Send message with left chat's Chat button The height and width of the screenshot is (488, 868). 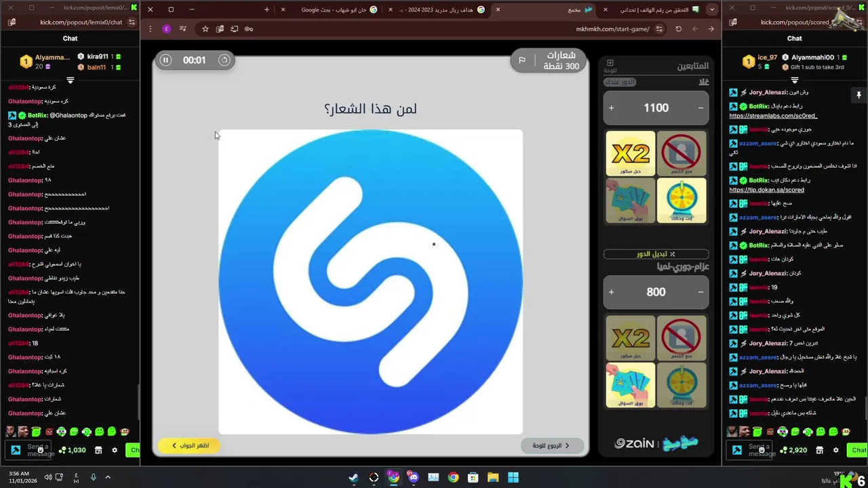(134, 450)
